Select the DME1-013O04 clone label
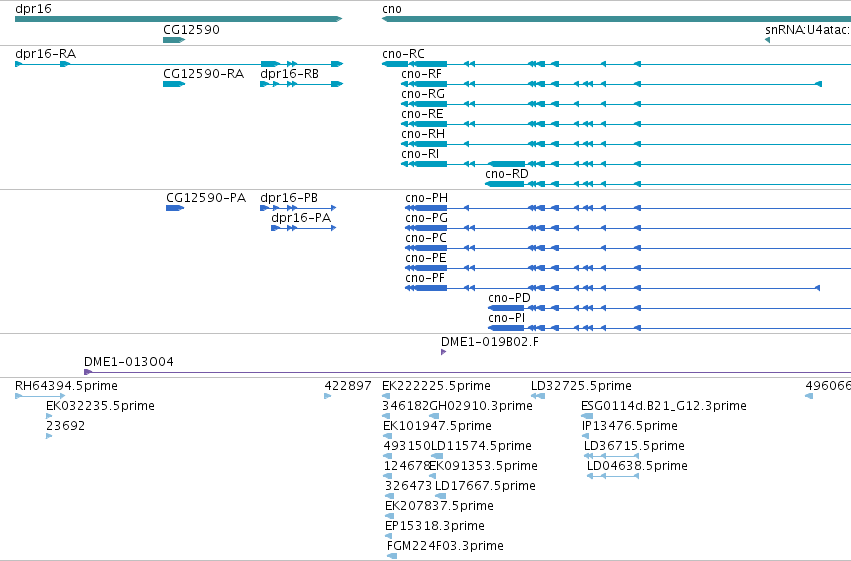This screenshot has width=851, height=561. 129,362
